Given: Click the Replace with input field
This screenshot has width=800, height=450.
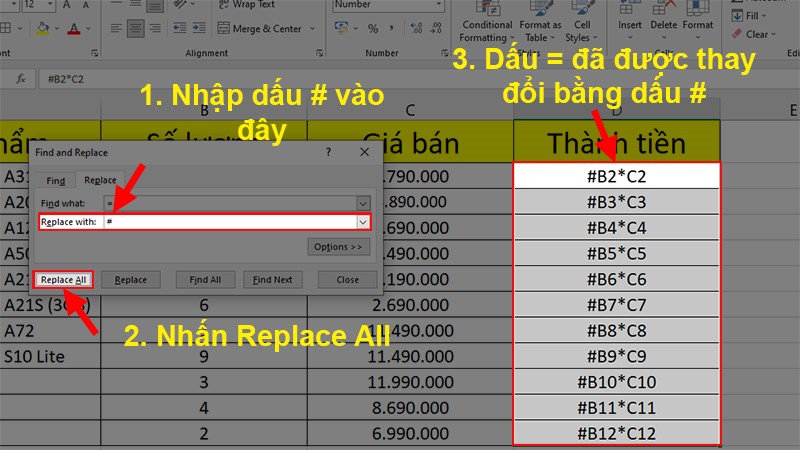Looking at the screenshot, I should (x=231, y=222).
